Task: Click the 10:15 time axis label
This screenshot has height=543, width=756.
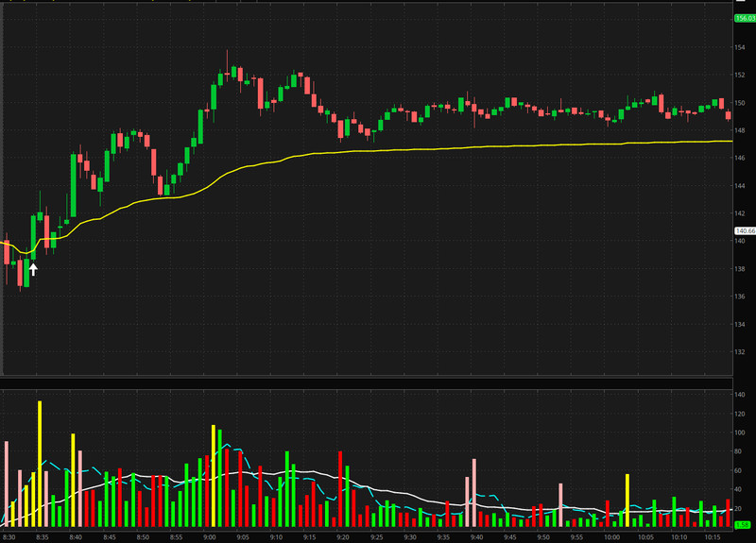Action: point(713,537)
